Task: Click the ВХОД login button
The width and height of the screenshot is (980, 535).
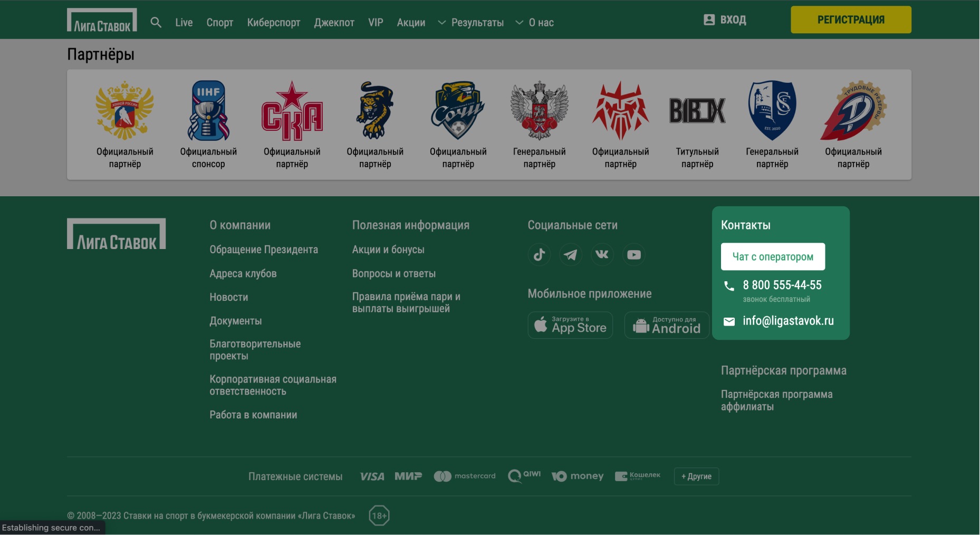Action: click(x=725, y=20)
